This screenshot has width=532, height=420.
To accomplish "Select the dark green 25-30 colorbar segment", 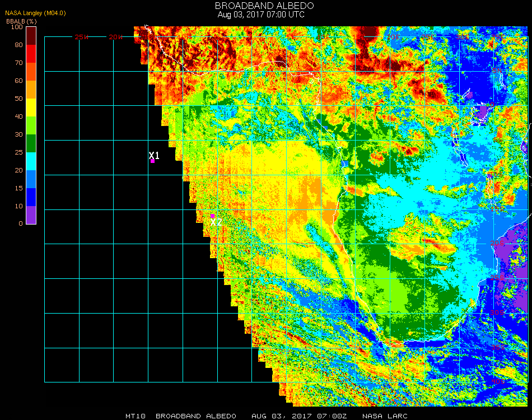I will click(31, 143).
